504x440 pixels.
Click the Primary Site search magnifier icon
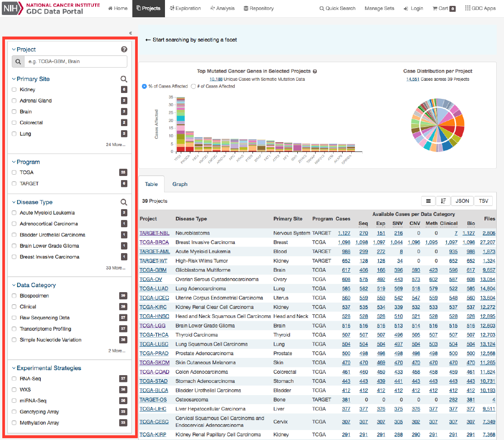point(124,79)
